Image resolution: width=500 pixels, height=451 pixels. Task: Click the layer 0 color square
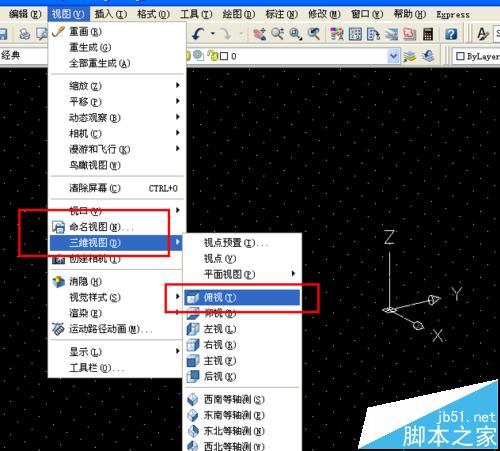(x=224, y=56)
